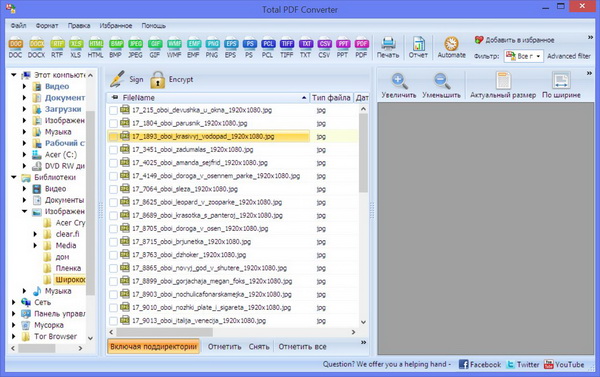This screenshot has width=600, height=377.
Task: Launch the Automate clock tool
Action: coord(452,47)
